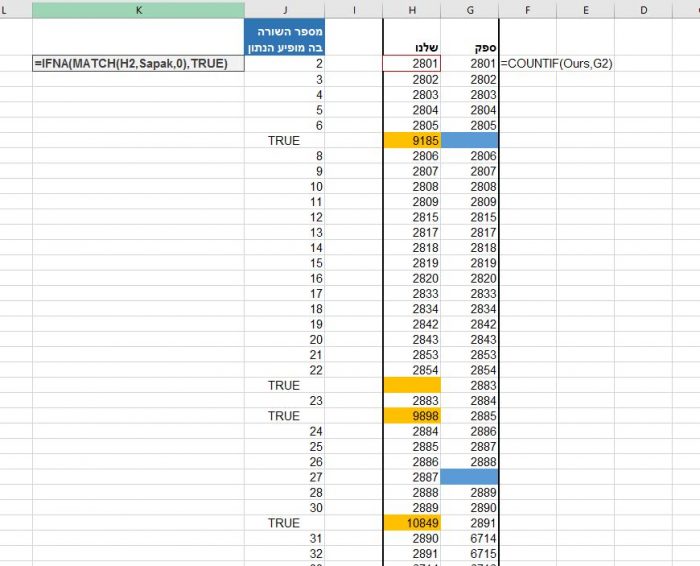Click the TRUE cell beside 9898
The image size is (700, 566).
click(284, 416)
